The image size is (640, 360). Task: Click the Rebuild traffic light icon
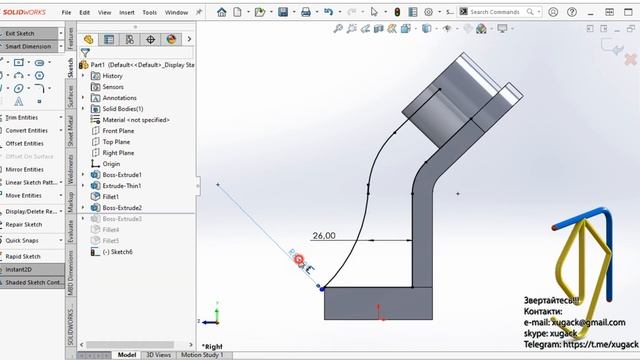pos(397,12)
